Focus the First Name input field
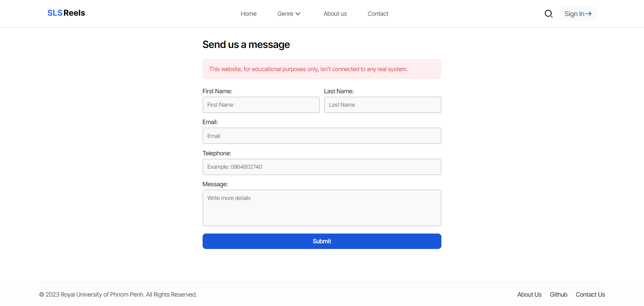This screenshot has width=644, height=306. pos(261,105)
